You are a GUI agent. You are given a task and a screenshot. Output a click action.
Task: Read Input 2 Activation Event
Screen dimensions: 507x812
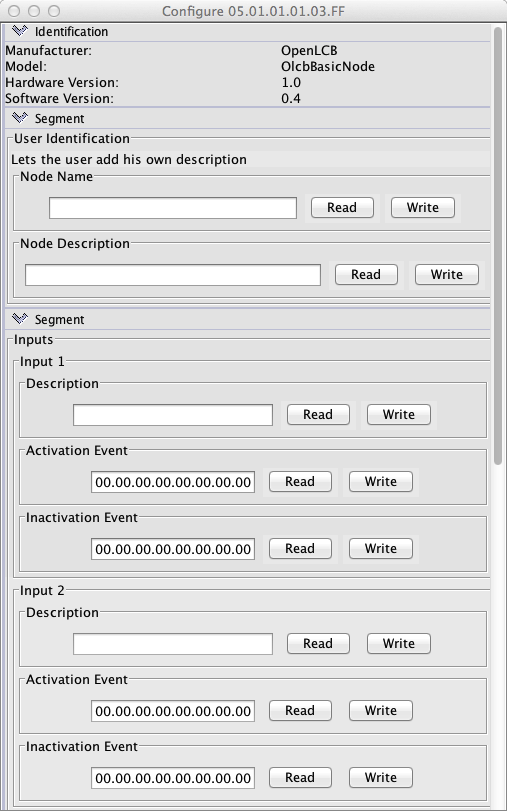click(x=300, y=710)
